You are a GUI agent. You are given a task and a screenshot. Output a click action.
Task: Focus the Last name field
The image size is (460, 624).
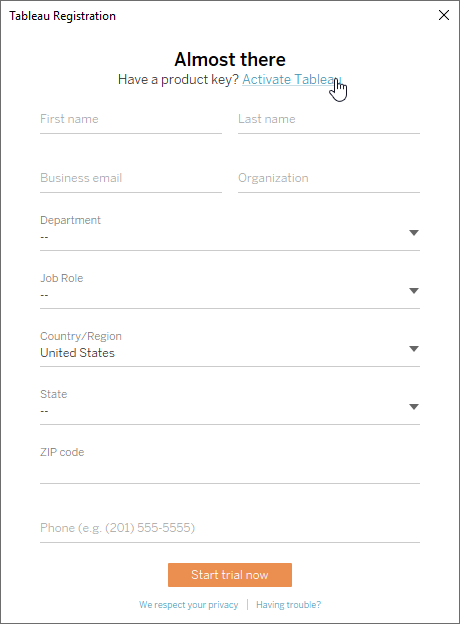point(329,121)
